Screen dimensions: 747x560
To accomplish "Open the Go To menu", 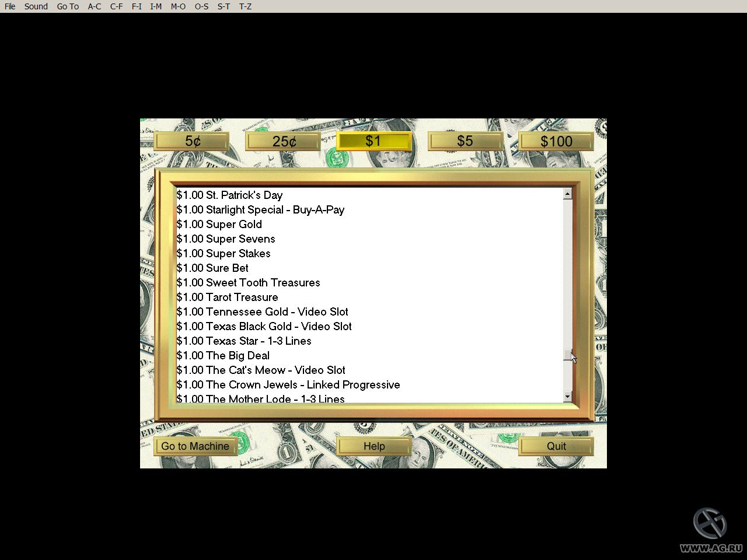I will [68, 6].
